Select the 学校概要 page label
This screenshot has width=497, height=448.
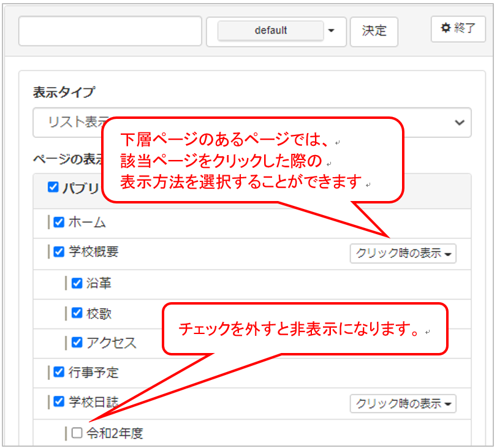pyautogui.click(x=94, y=252)
